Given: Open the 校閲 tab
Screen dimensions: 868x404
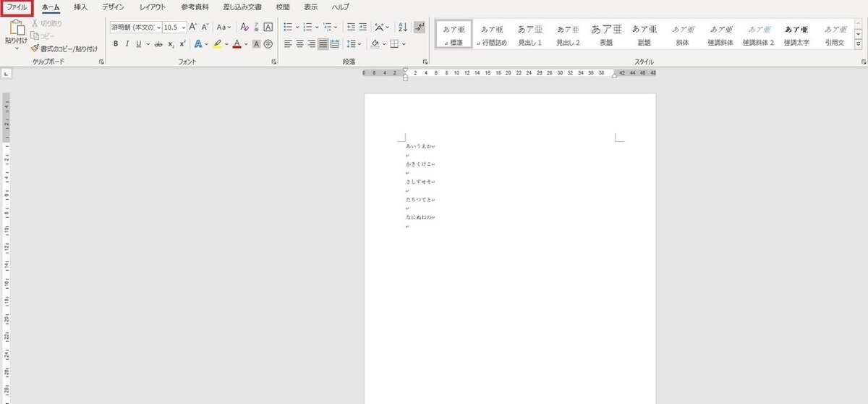Looking at the screenshot, I should [283, 7].
